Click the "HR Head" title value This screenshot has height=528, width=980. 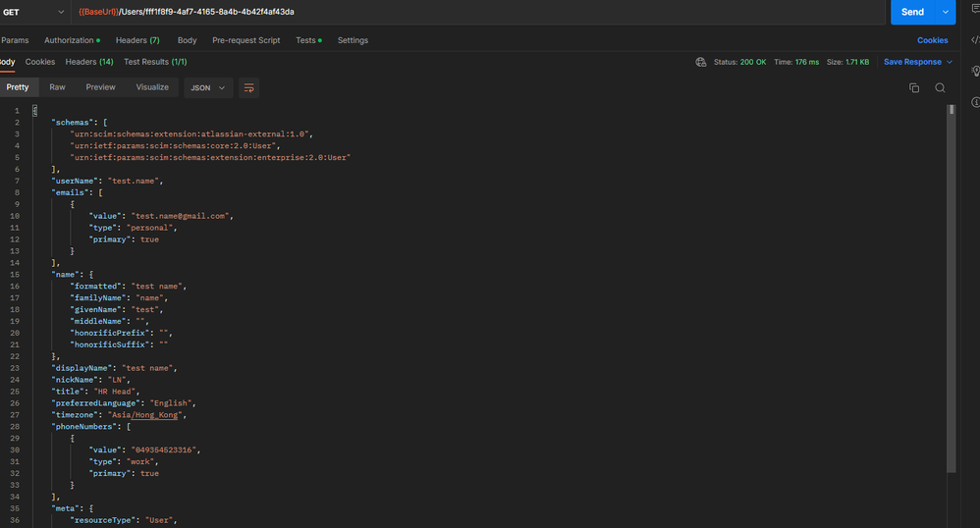114,392
